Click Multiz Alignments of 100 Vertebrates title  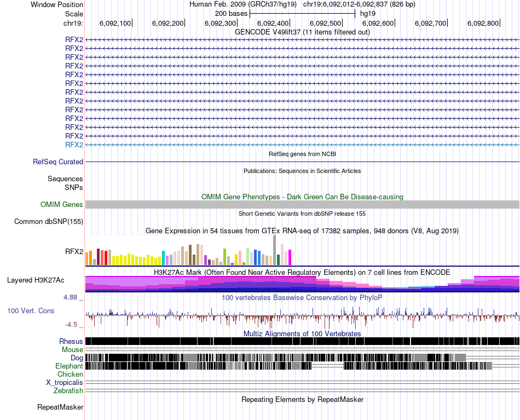coord(302,333)
